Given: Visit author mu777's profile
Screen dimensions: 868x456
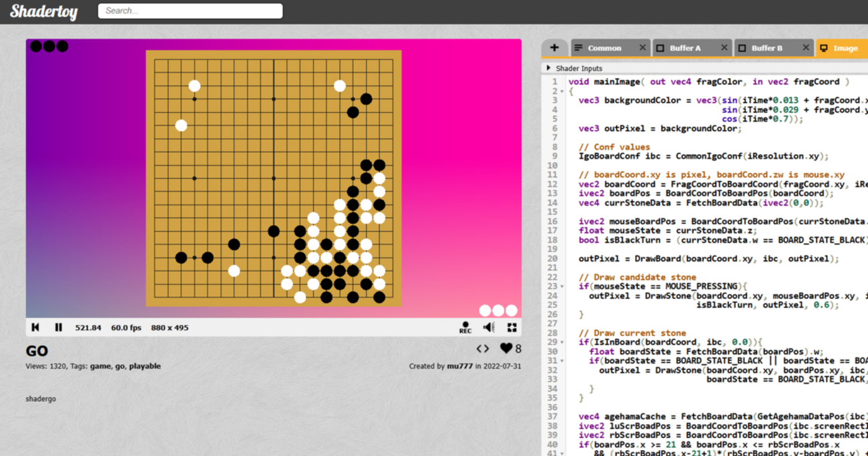Looking at the screenshot, I should tap(459, 366).
